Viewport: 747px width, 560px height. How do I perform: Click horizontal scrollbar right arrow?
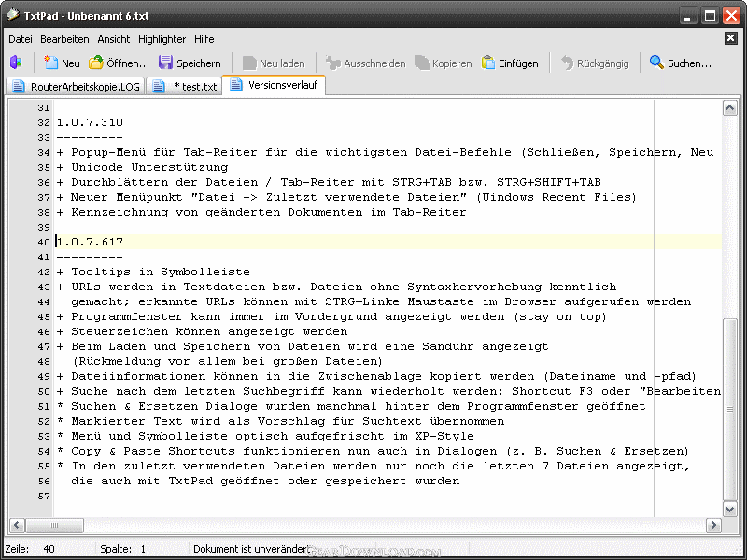click(x=713, y=525)
